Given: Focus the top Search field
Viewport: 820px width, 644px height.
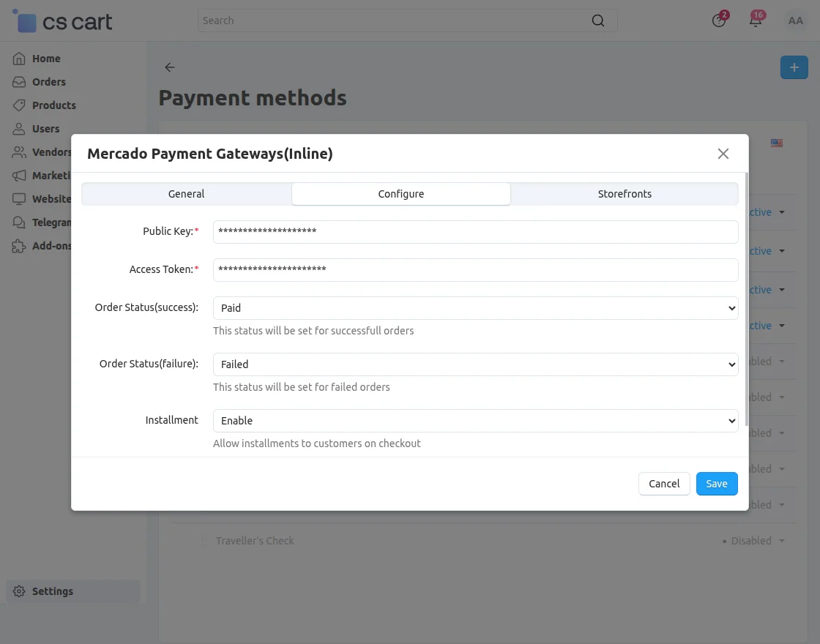Looking at the screenshot, I should [393, 20].
